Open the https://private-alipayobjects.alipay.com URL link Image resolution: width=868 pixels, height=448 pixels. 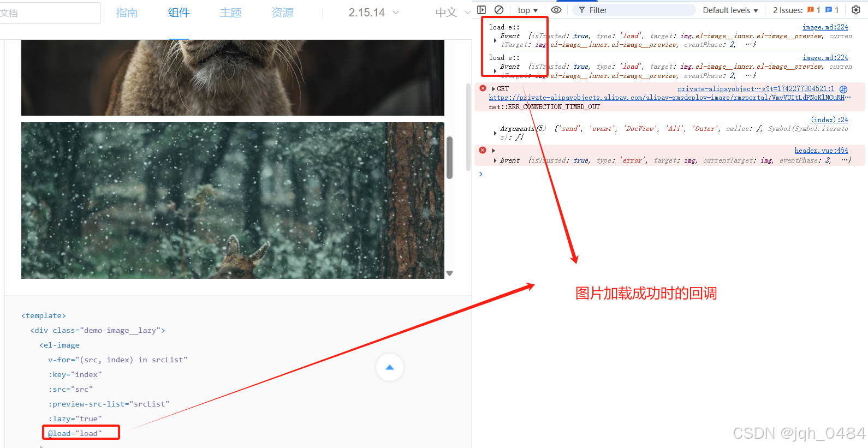669,98
